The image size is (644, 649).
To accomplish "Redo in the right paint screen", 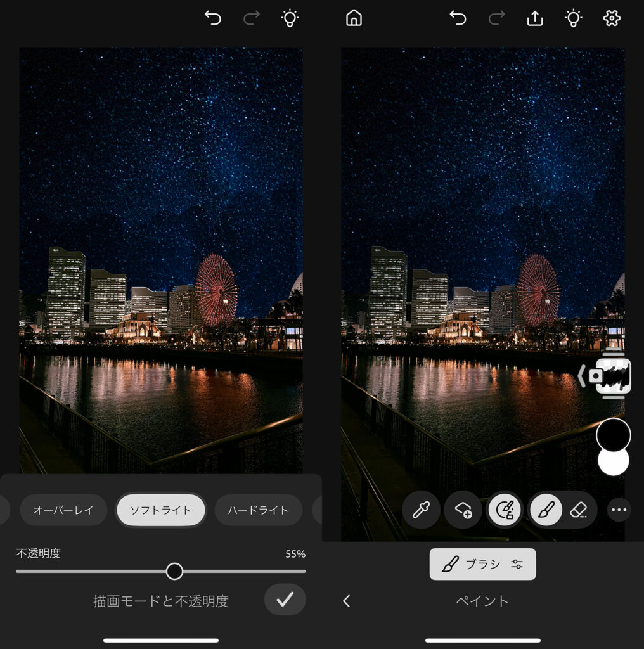I will pos(497,18).
